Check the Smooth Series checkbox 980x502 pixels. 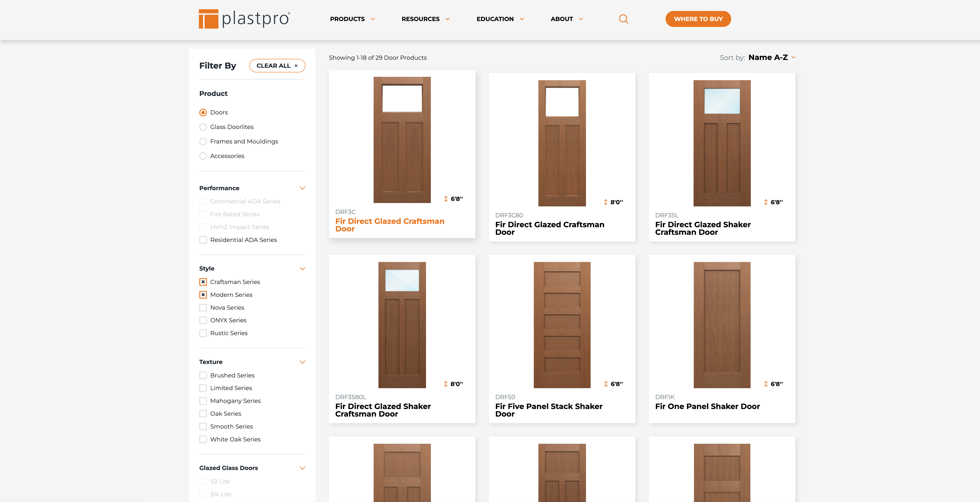click(203, 426)
